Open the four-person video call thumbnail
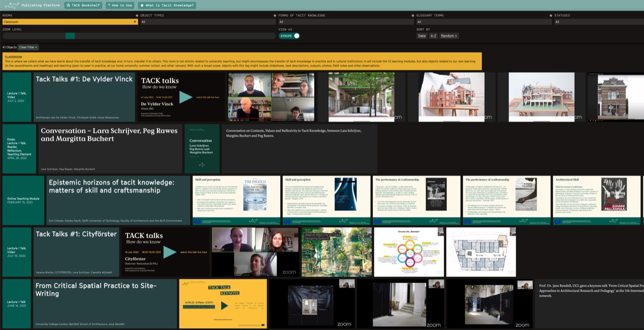The height and width of the screenshot is (330, 644). tap(271, 97)
